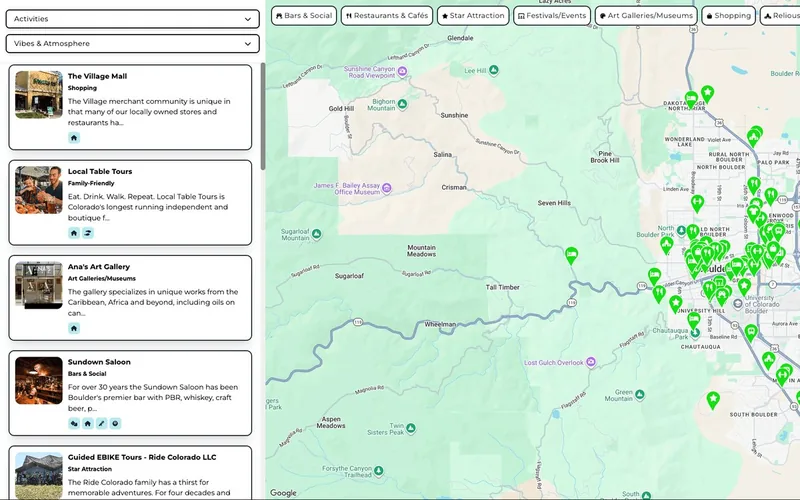Select the star pin beside Dakota Ridge
800x500 pixels.
coord(707,94)
